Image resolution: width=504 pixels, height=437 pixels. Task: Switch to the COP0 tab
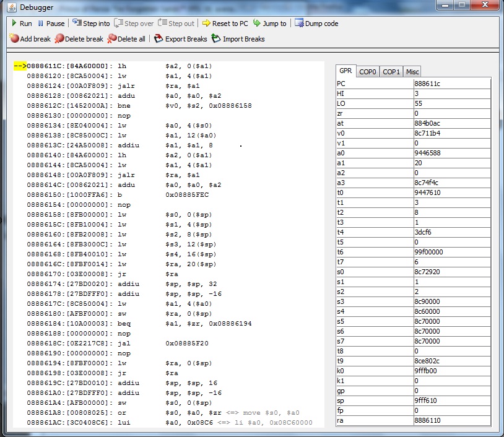point(368,72)
